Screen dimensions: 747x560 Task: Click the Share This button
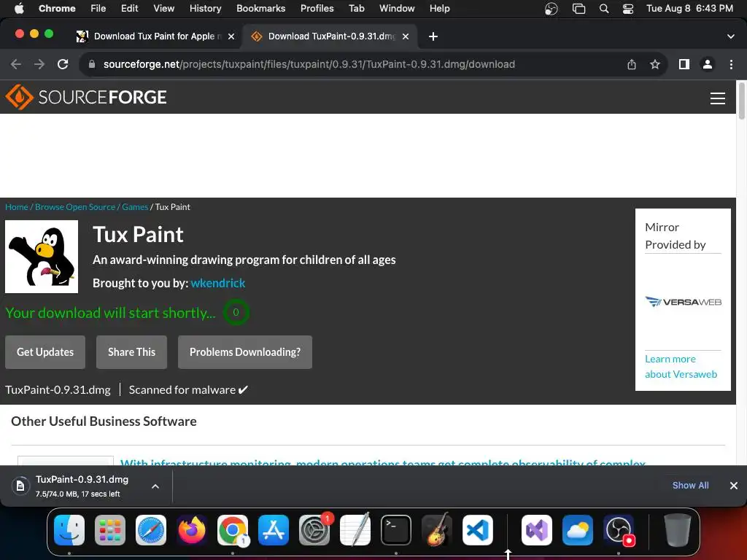[131, 352]
